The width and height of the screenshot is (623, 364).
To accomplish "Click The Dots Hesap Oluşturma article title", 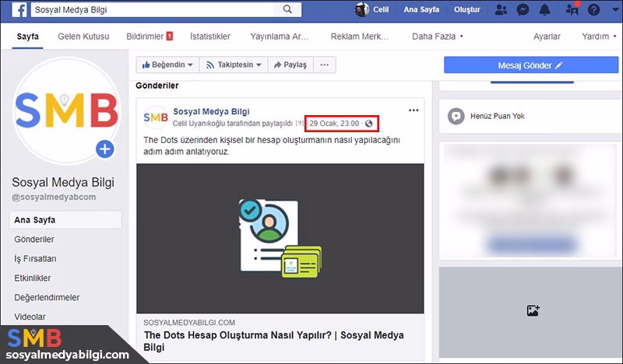I will 274,341.
